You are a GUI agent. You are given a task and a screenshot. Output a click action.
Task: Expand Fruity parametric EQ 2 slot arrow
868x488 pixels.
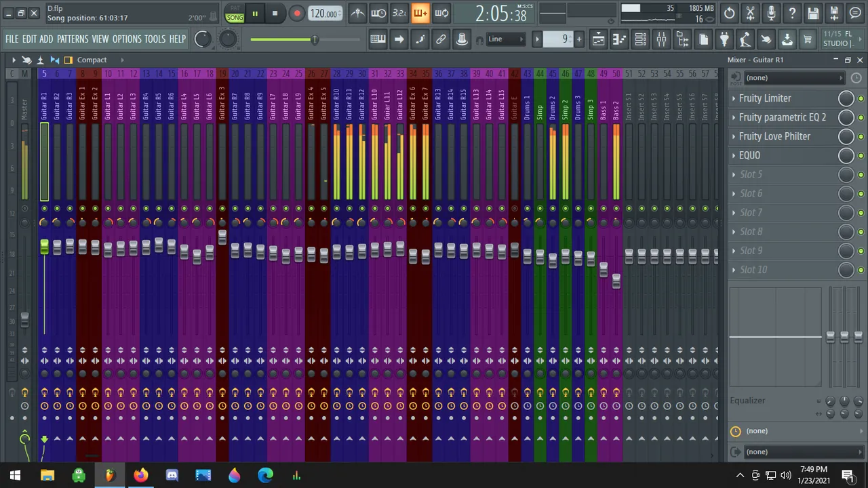[734, 117]
